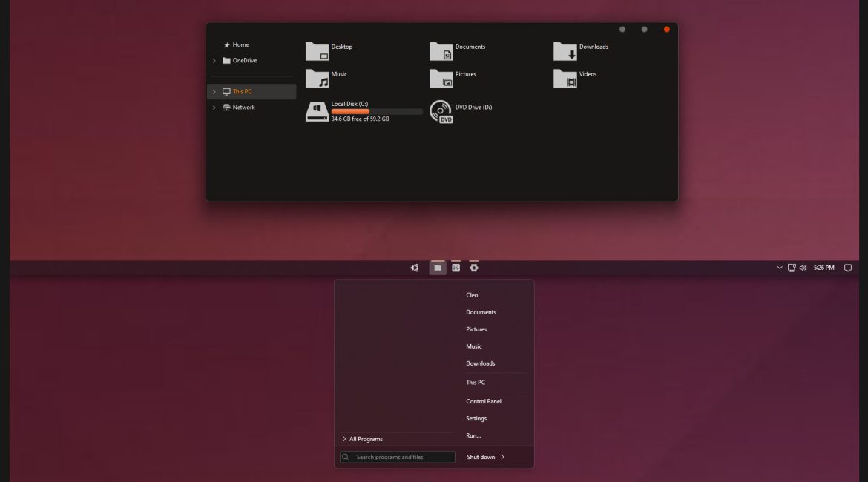868x482 pixels.
Task: Click the 5:26 PM clock
Action: (823, 268)
